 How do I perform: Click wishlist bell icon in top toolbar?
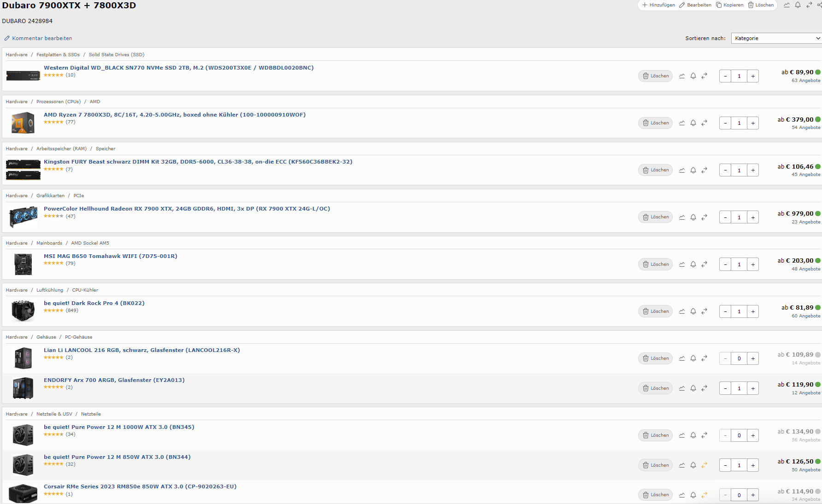coord(798,5)
